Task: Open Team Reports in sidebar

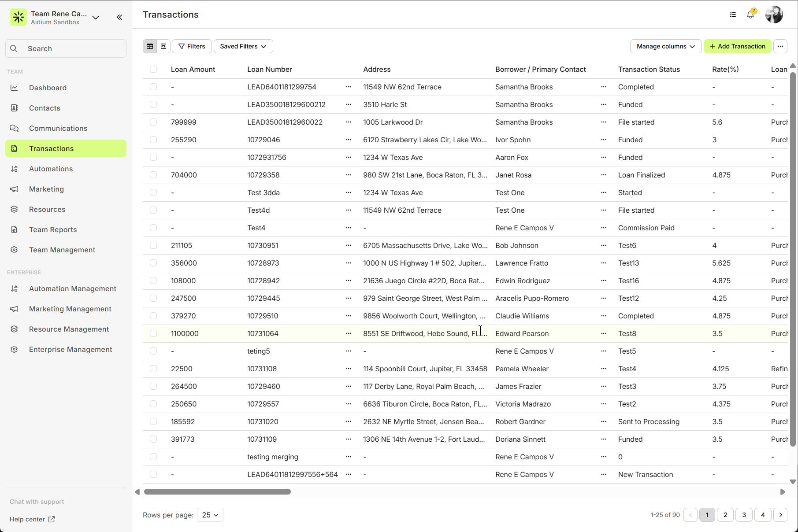Action: click(x=53, y=229)
